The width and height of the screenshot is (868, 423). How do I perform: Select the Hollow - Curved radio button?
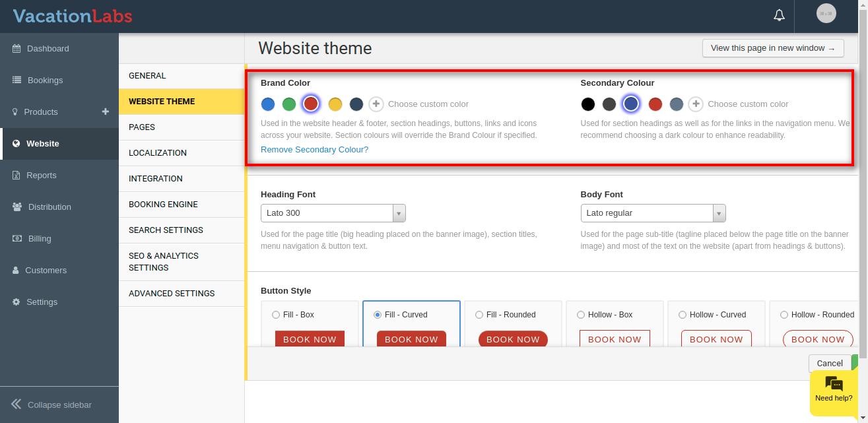pos(683,315)
